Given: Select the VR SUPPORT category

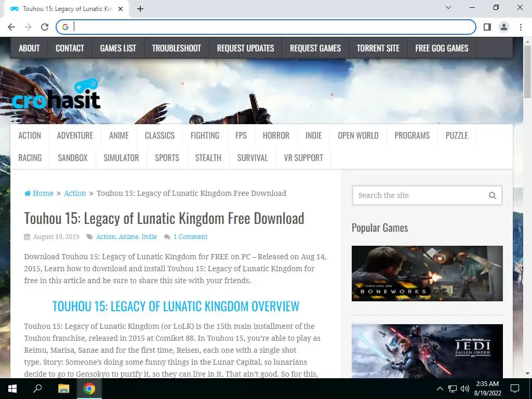Looking at the screenshot, I should point(303,158).
